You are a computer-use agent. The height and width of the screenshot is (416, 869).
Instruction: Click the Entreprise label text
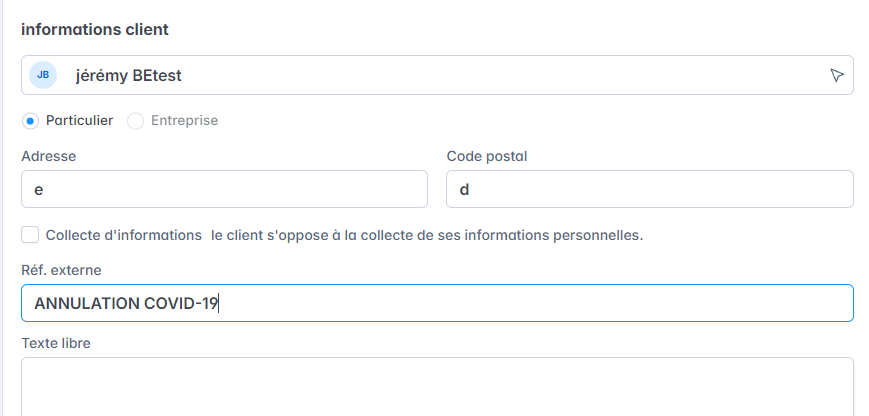(185, 121)
